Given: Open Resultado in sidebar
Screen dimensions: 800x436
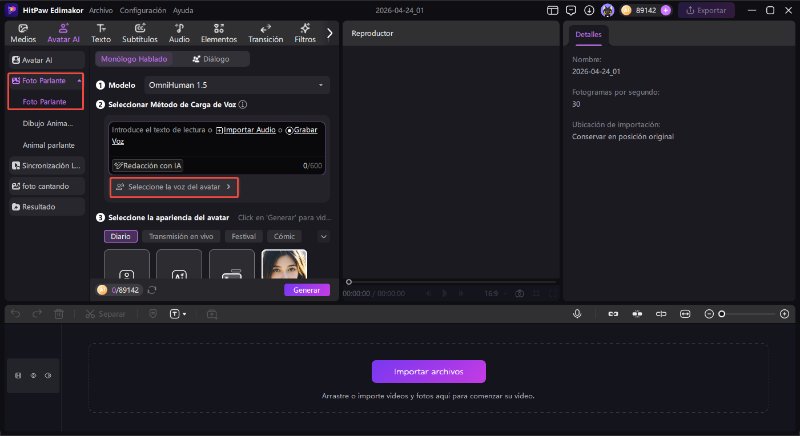Looking at the screenshot, I should click(x=46, y=207).
